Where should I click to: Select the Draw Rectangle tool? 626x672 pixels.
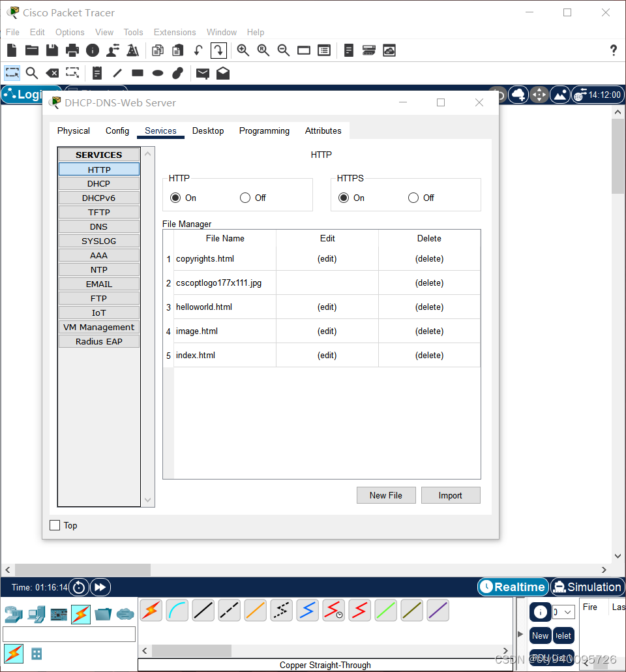138,73
